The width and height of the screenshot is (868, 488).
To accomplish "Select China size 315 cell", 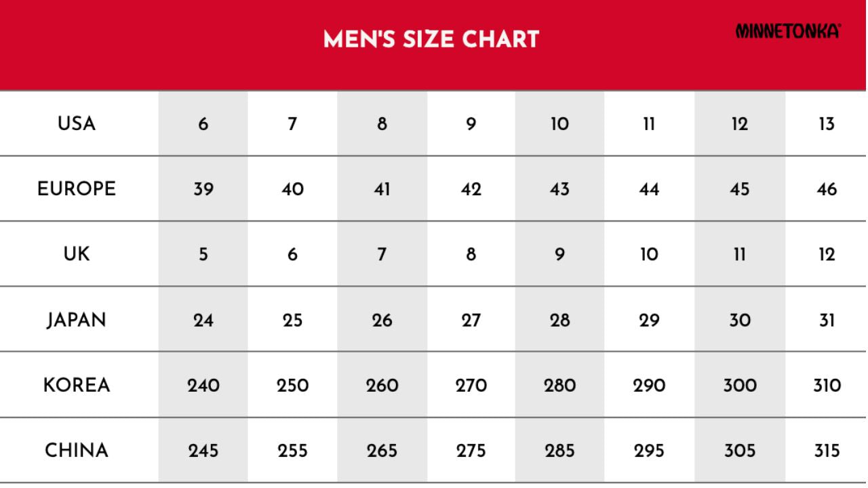I will pos(827,451).
